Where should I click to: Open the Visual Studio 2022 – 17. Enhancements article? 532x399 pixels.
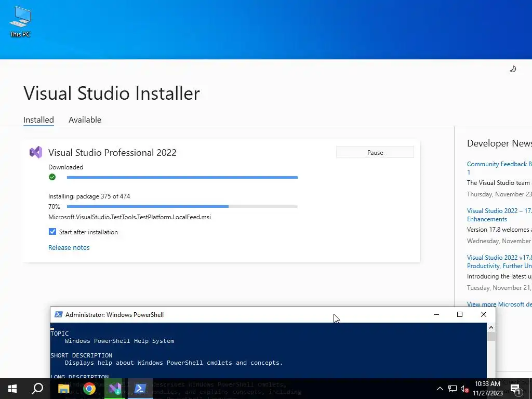point(499,215)
